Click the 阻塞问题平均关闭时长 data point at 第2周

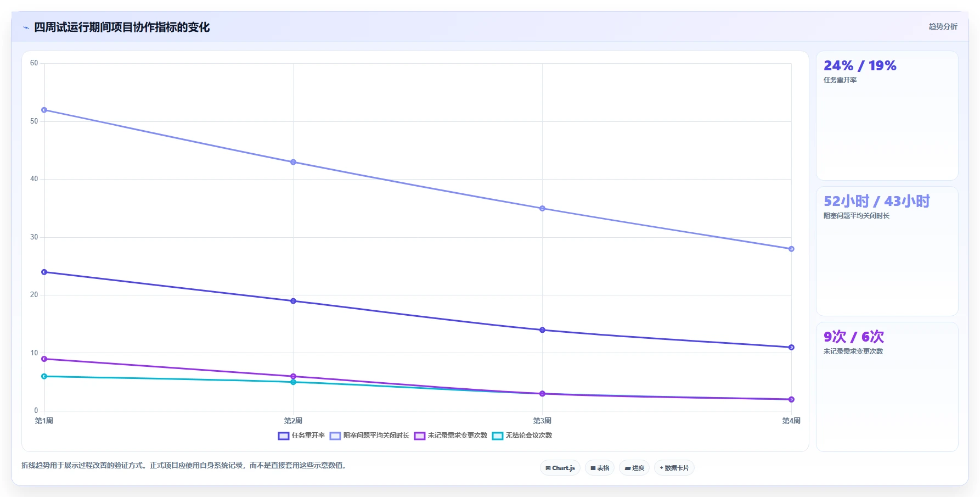(293, 162)
